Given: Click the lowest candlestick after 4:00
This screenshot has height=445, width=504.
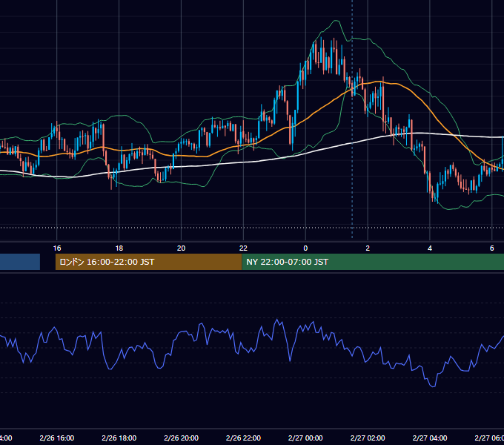Looking at the screenshot, I should [x=437, y=193].
